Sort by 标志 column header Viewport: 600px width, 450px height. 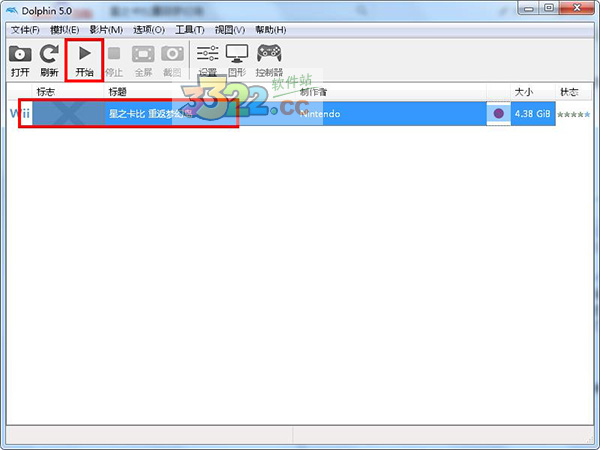click(x=68, y=92)
